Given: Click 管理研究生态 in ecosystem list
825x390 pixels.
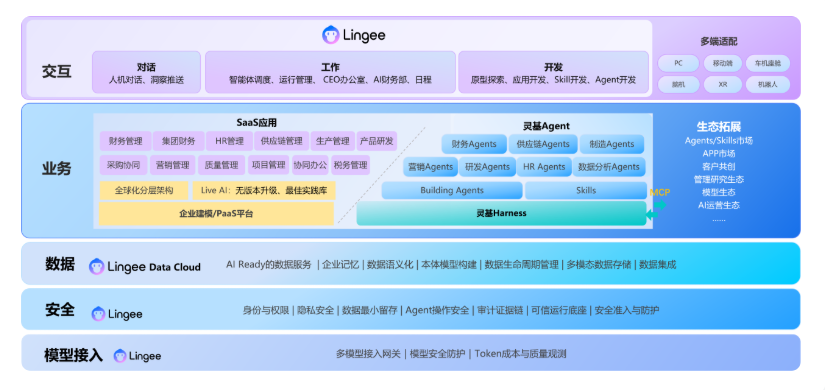Looking at the screenshot, I should [719, 179].
